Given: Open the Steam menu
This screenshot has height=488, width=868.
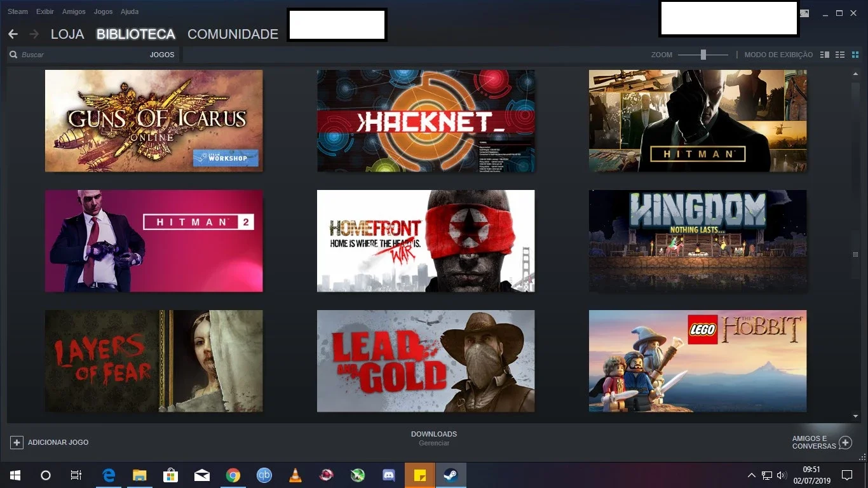Looking at the screenshot, I should click(x=18, y=11).
